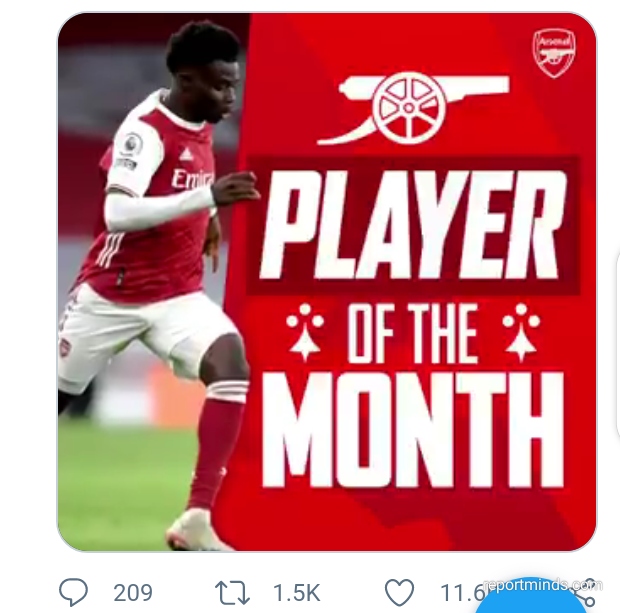Image resolution: width=620 pixels, height=613 pixels.
Task: Click the ornament right of OF THE
Action: click(x=521, y=331)
